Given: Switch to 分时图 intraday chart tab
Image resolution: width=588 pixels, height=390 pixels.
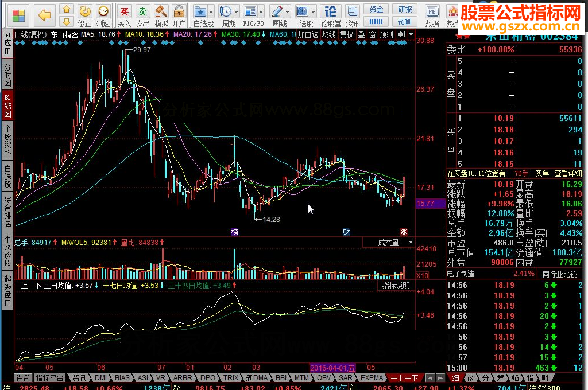Looking at the screenshot, I should point(7,74).
